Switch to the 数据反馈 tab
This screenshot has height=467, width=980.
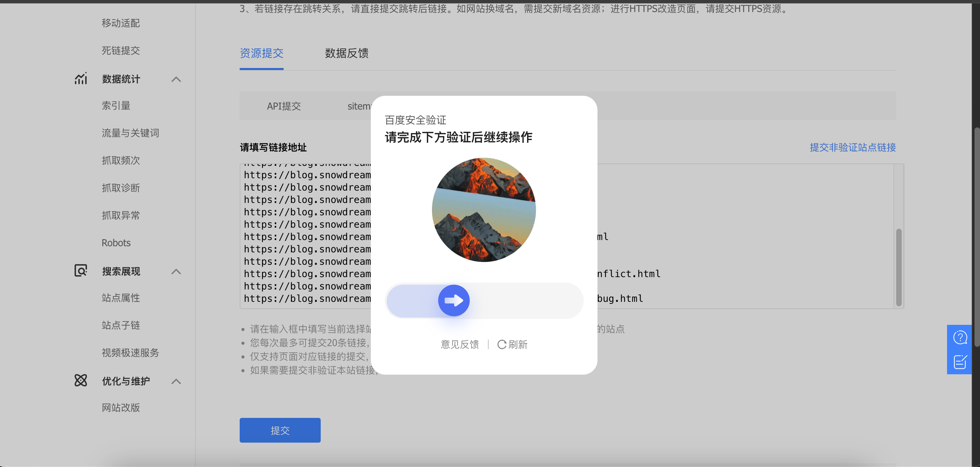click(346, 53)
